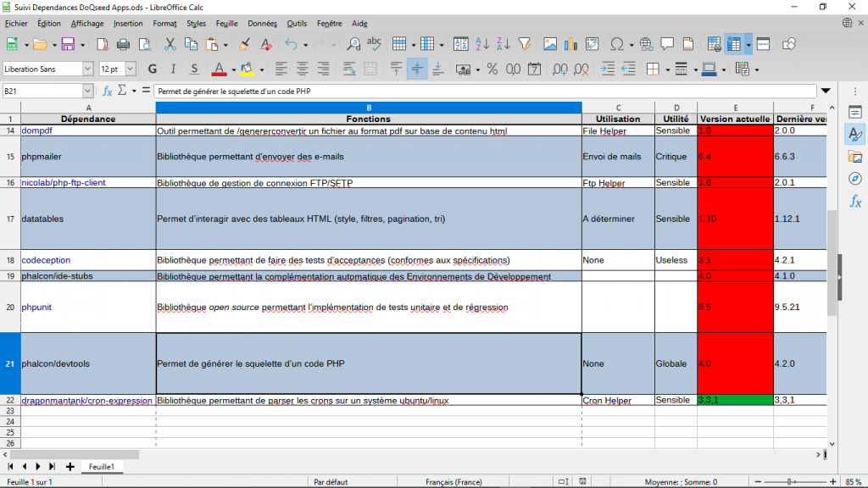Open the Données menu
This screenshot has width=868, height=488.
click(x=263, y=23)
